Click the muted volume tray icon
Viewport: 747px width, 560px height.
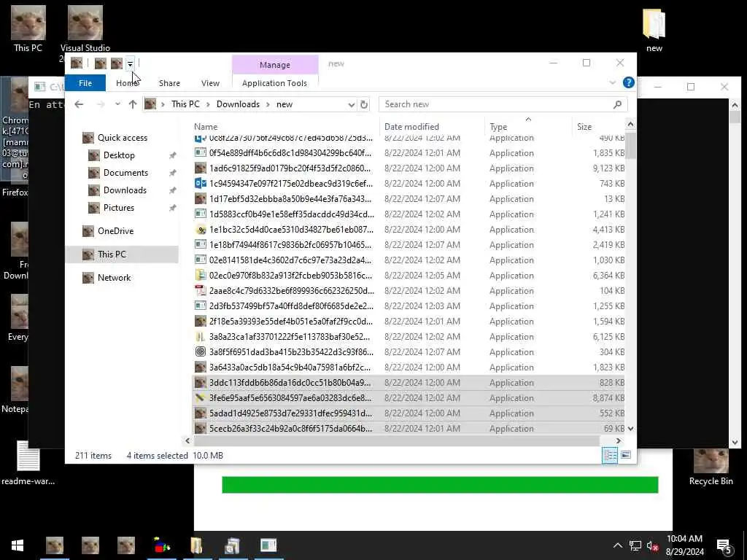coord(652,545)
